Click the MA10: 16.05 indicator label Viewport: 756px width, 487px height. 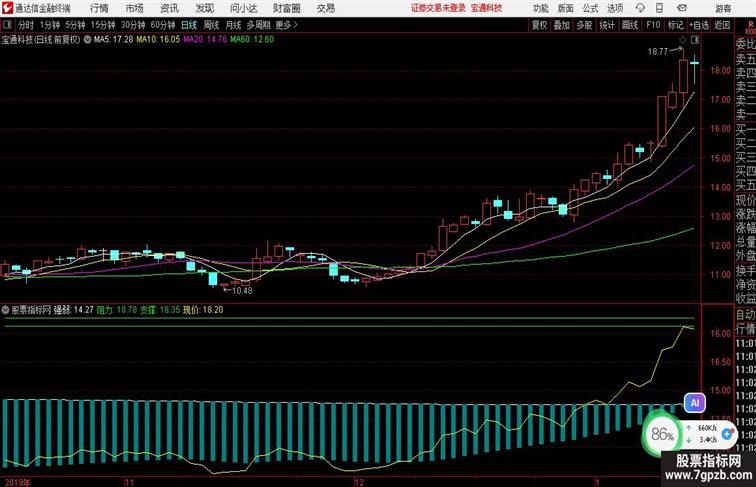pyautogui.click(x=158, y=40)
